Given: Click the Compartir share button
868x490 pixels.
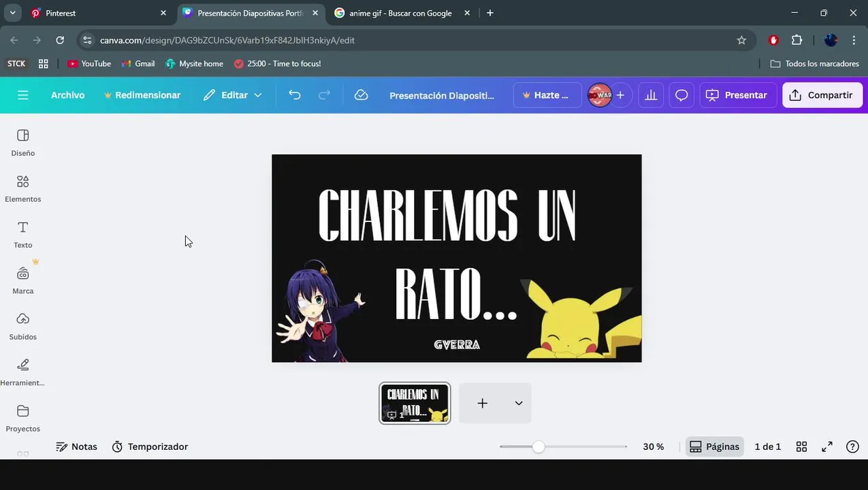Looking at the screenshot, I should 822,95.
